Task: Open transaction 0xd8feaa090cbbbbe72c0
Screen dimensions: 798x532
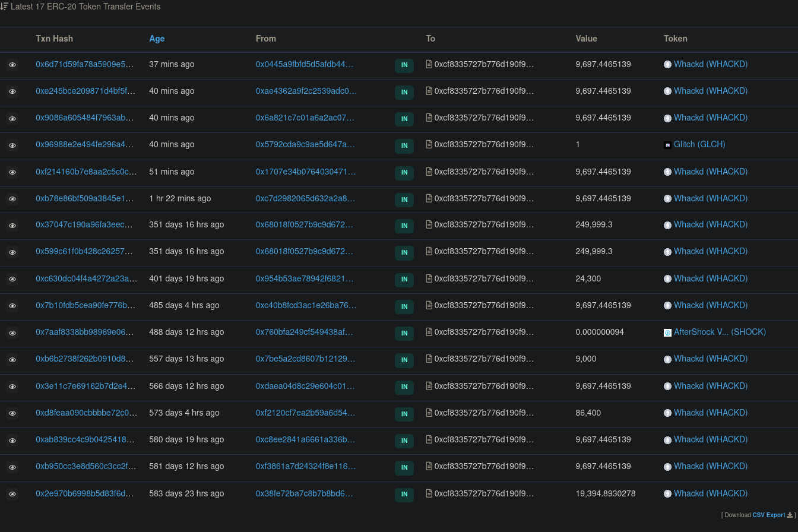Action: pos(86,413)
